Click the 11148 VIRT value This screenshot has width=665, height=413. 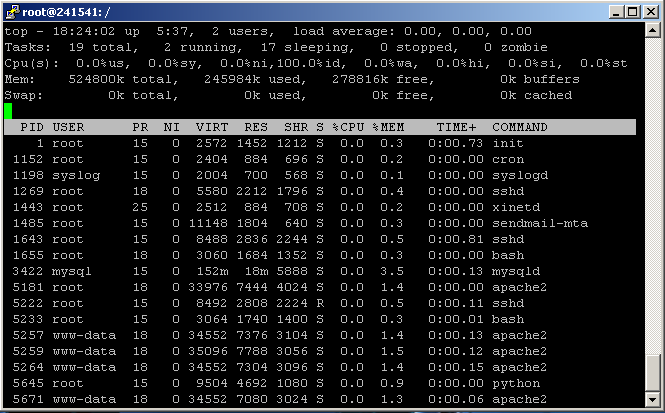(x=208, y=223)
